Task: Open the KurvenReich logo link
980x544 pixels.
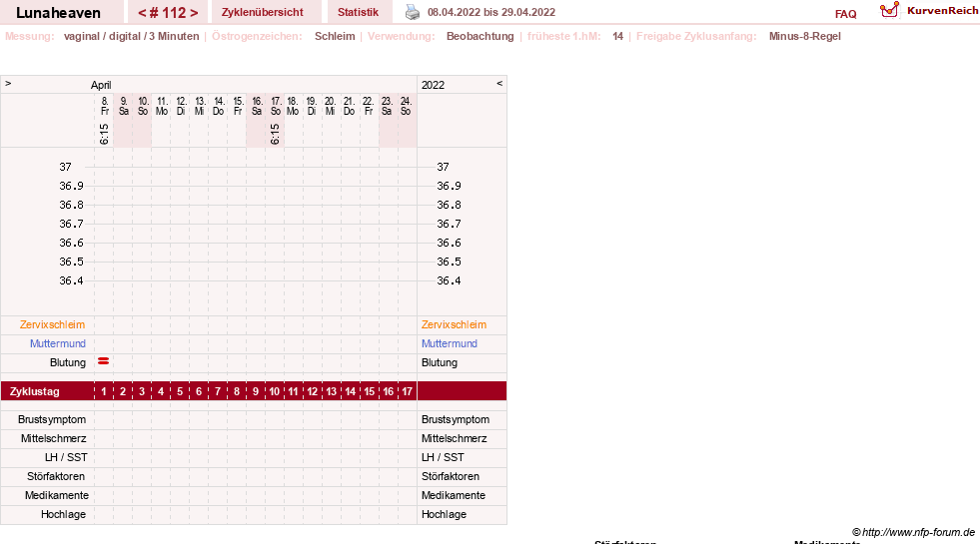Action: 929,11
